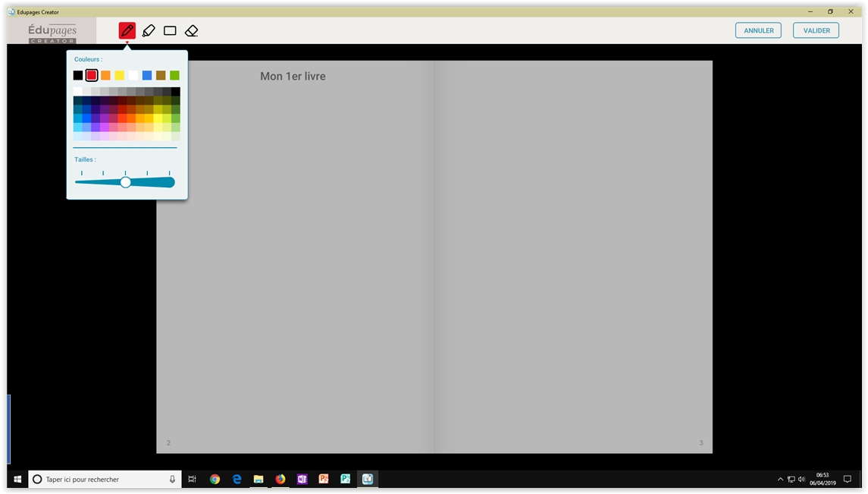Choose the orange preset color swatch
The width and height of the screenshot is (868, 494).
pyautogui.click(x=105, y=75)
